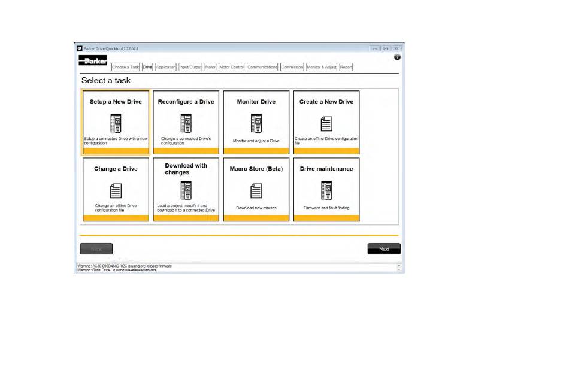
Task: Click the document icon in Change a Drive
Action: point(116,191)
